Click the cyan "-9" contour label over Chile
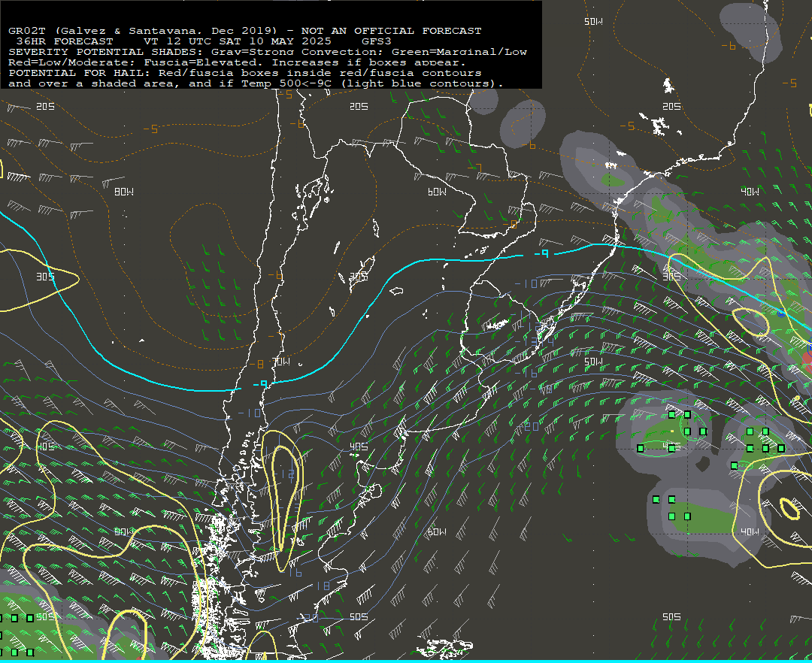Image resolution: width=812 pixels, height=663 pixels. (260, 384)
